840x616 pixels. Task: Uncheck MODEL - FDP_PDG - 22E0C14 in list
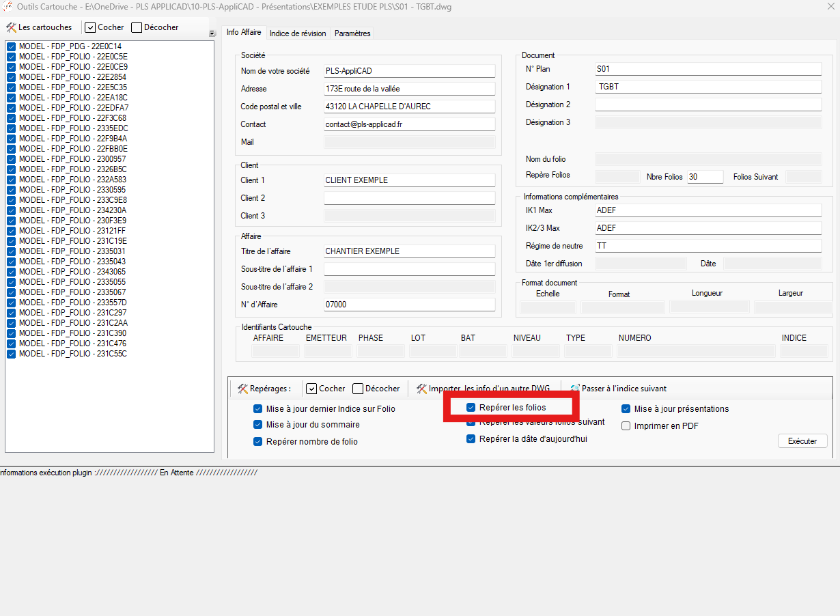pyautogui.click(x=12, y=46)
